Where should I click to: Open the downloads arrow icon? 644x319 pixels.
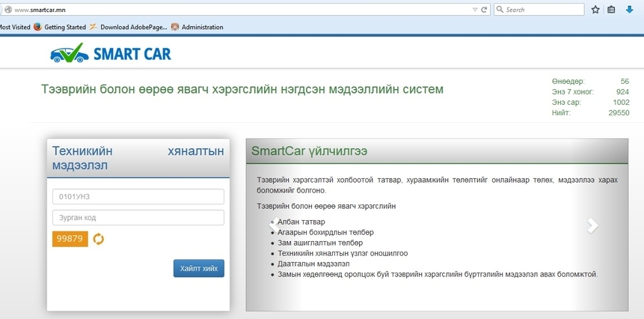pos(630,10)
